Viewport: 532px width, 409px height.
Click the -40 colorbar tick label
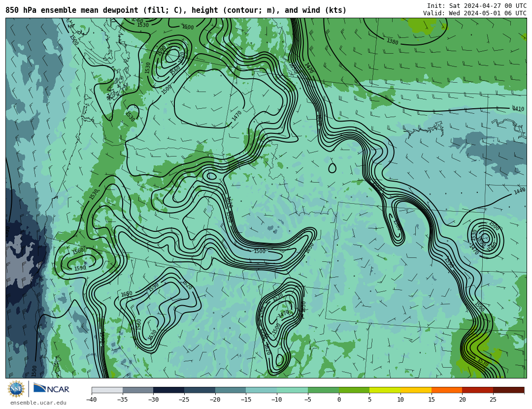pos(91,400)
